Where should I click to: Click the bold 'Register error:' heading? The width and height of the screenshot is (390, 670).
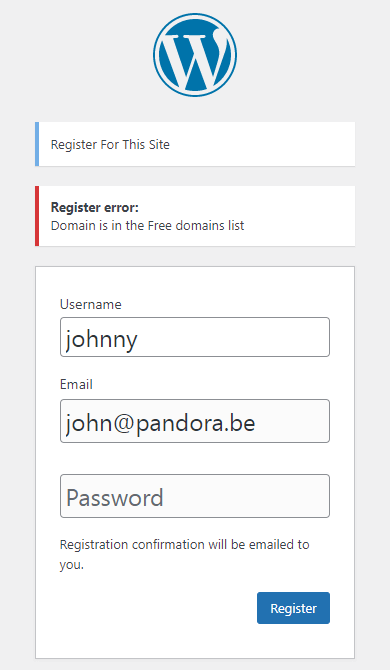pos(95,208)
